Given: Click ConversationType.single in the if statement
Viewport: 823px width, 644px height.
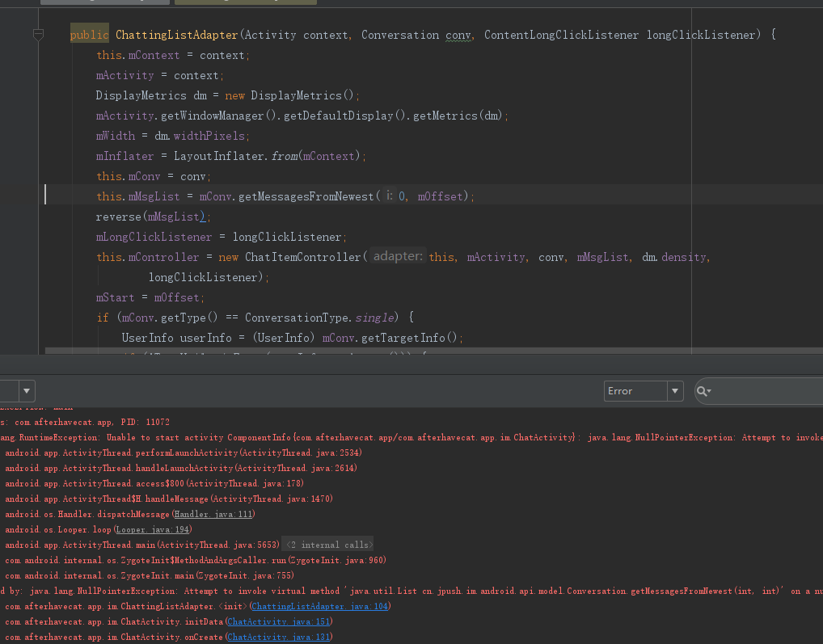Looking at the screenshot, I should tap(319, 318).
